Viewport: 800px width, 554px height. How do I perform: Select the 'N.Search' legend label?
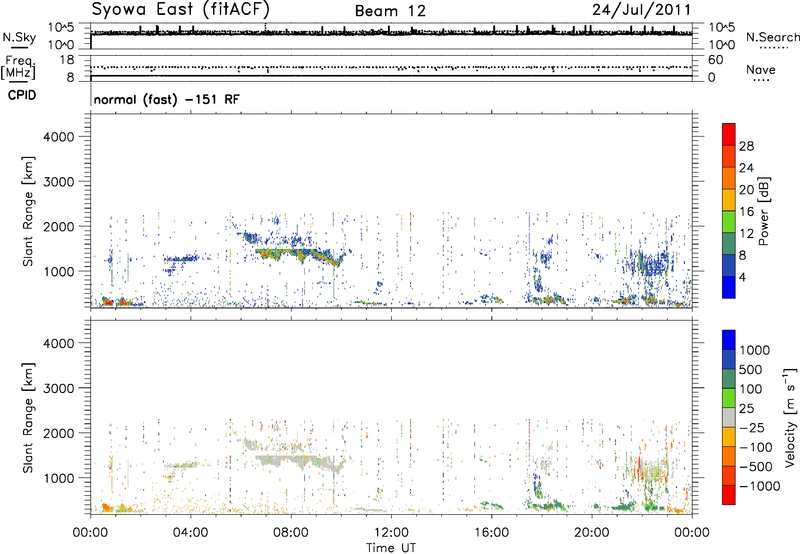pos(772,37)
